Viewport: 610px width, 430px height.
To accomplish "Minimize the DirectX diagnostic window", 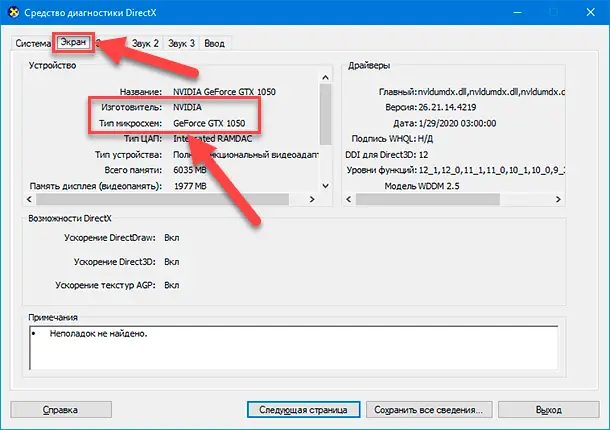I will (x=517, y=12).
